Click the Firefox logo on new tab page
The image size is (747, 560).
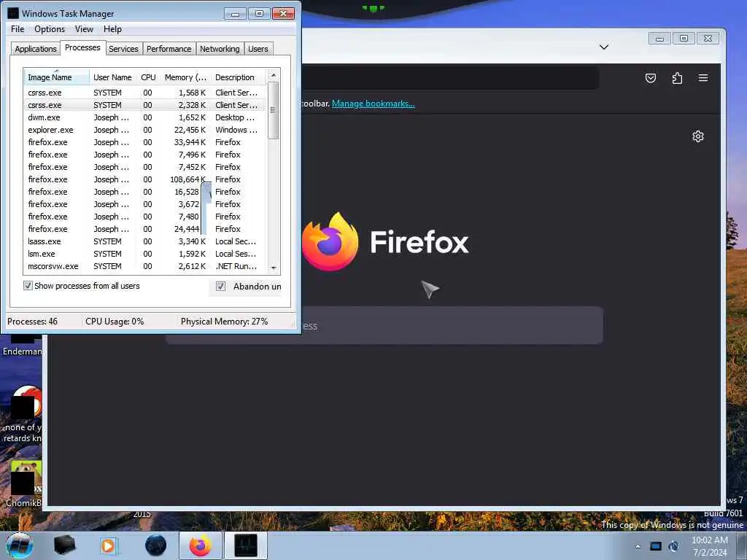pos(330,241)
